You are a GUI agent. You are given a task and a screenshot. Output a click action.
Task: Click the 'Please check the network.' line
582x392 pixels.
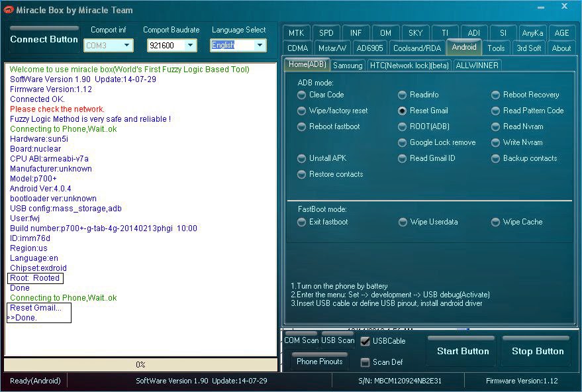tap(57, 109)
